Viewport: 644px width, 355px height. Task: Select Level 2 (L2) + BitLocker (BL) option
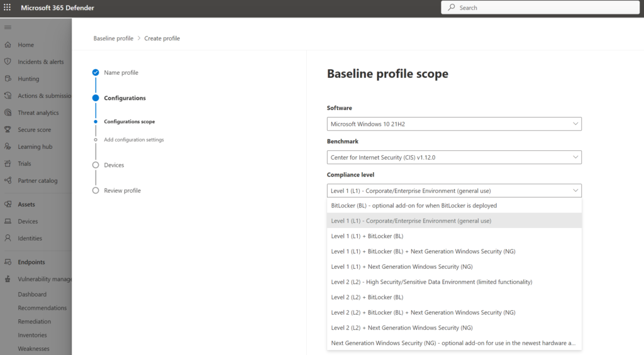[454, 297]
